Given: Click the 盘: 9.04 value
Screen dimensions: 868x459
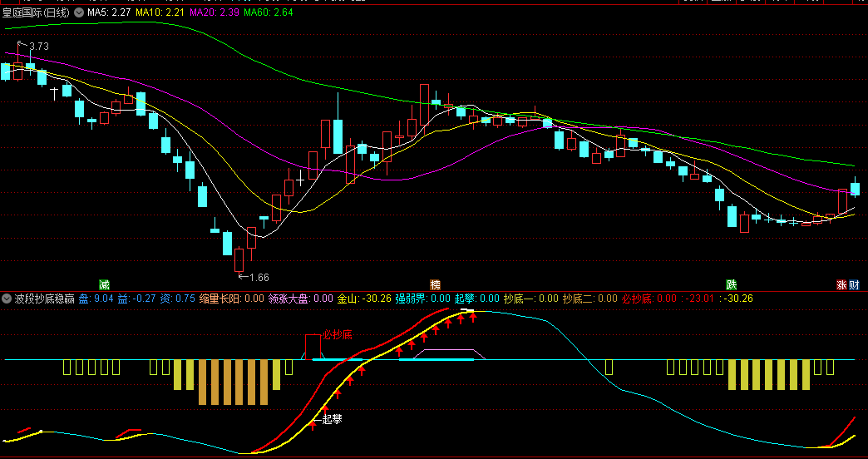Looking at the screenshot, I should coord(96,299).
